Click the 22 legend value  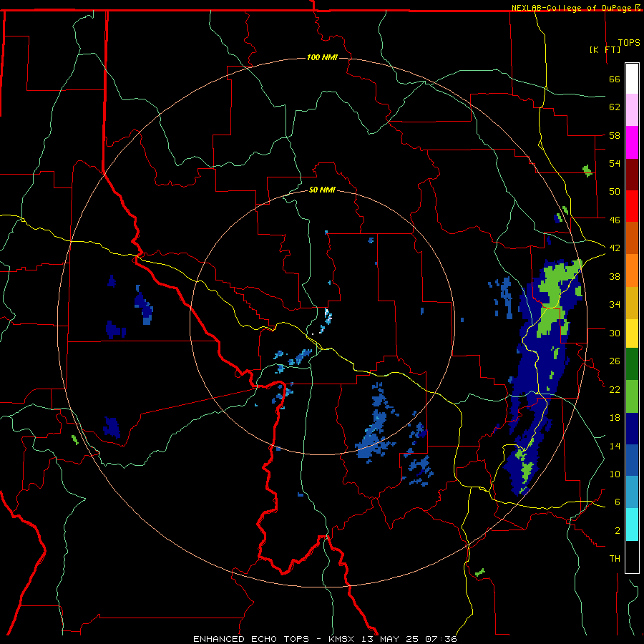(x=615, y=389)
